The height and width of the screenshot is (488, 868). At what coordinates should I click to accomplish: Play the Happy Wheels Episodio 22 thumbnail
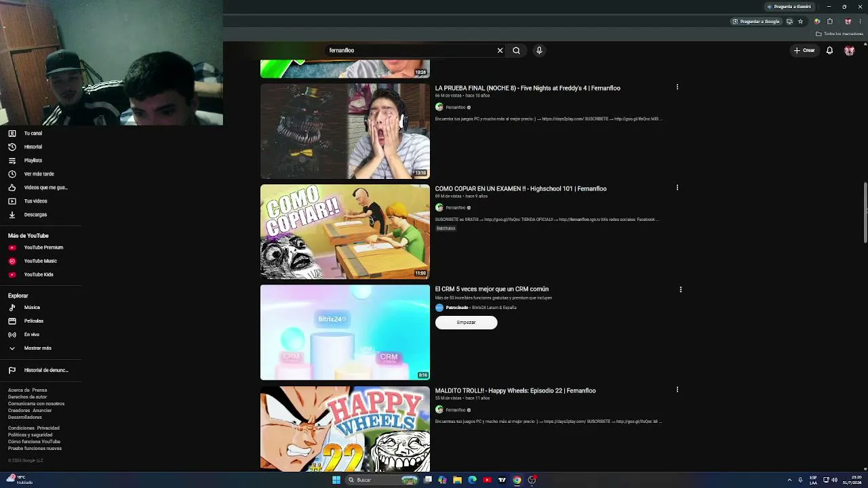[x=345, y=429]
